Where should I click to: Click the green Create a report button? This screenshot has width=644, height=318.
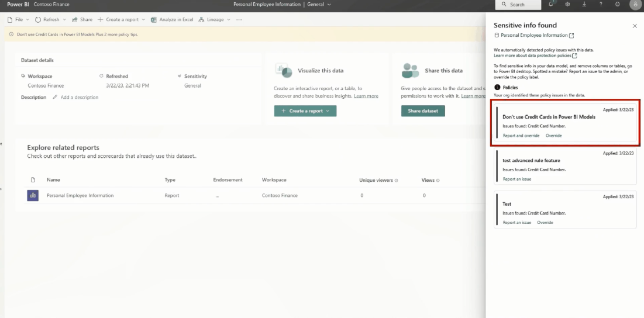tap(305, 111)
